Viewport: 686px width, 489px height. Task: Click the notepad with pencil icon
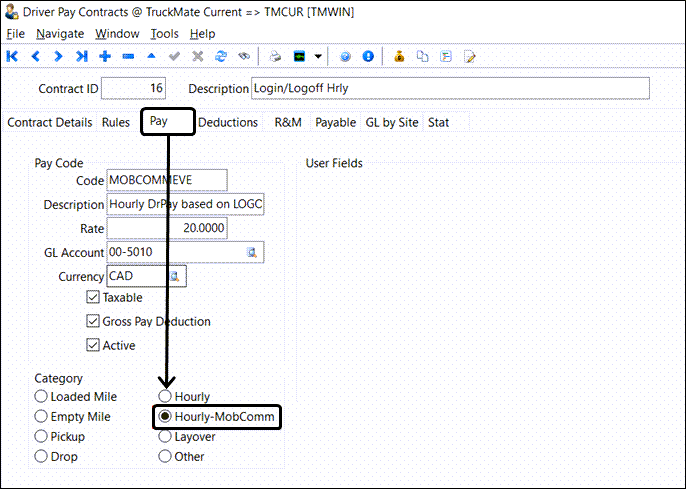tap(469, 56)
